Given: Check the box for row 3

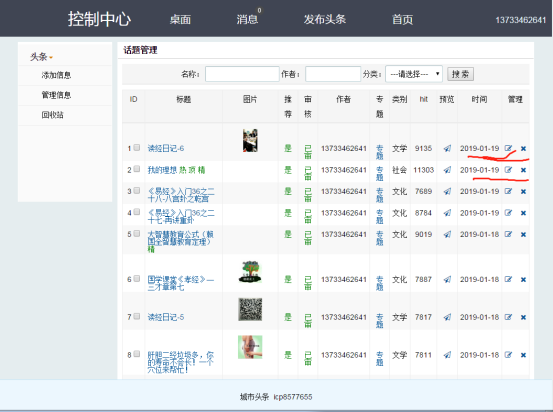Looking at the screenshot, I should point(137,190).
